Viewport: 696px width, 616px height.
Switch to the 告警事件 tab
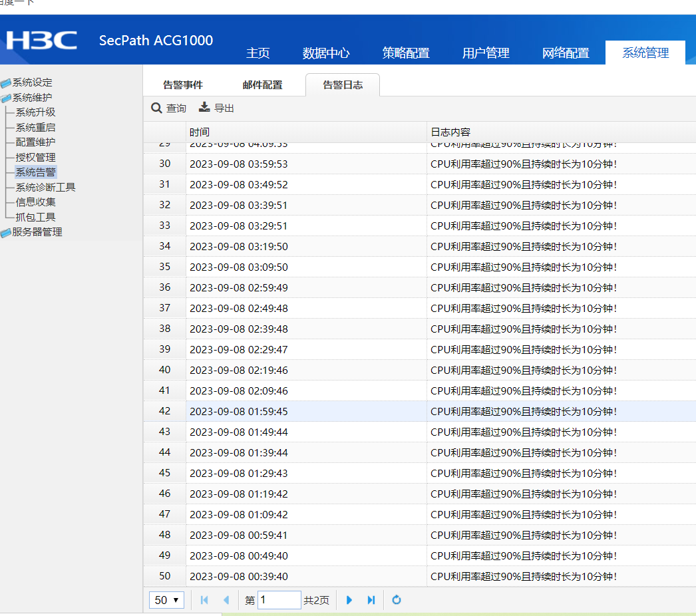tap(183, 84)
